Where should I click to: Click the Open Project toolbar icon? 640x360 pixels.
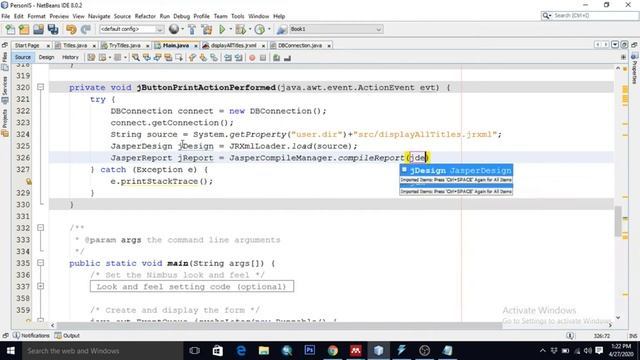tap(38, 29)
